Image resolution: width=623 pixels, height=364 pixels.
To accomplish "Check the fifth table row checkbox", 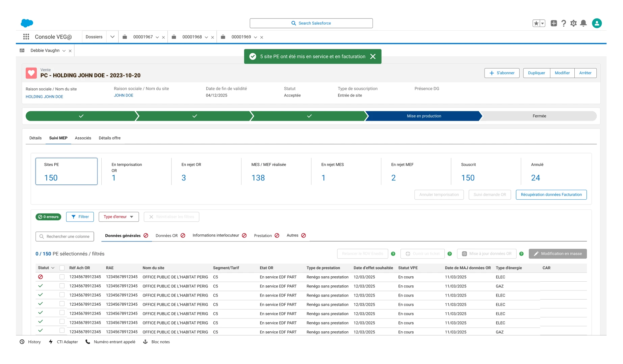I will point(62,313).
